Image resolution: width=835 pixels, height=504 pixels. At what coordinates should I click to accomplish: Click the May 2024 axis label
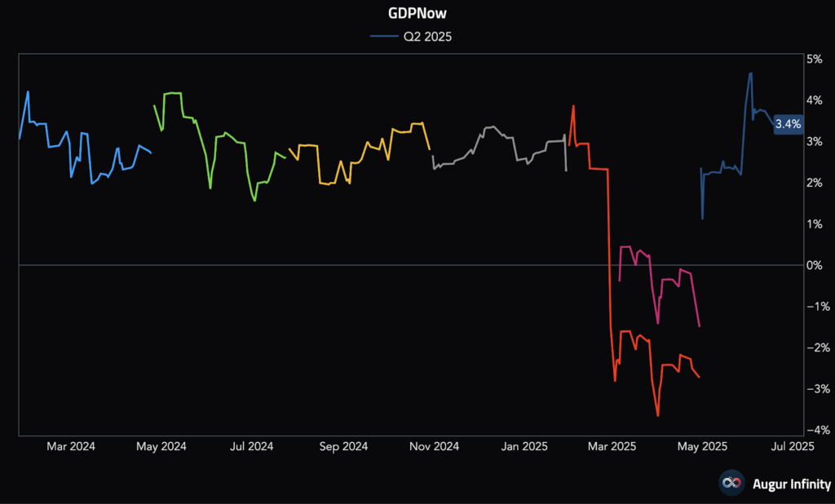161,446
